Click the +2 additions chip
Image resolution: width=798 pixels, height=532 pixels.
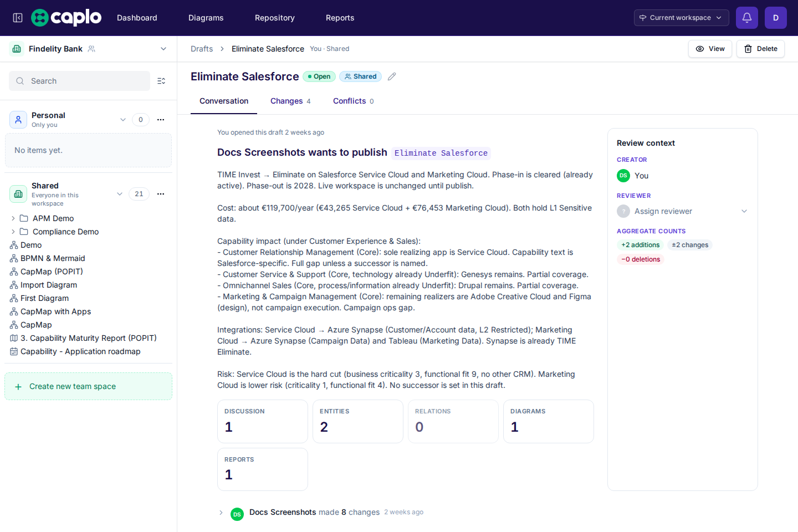pyautogui.click(x=640, y=245)
